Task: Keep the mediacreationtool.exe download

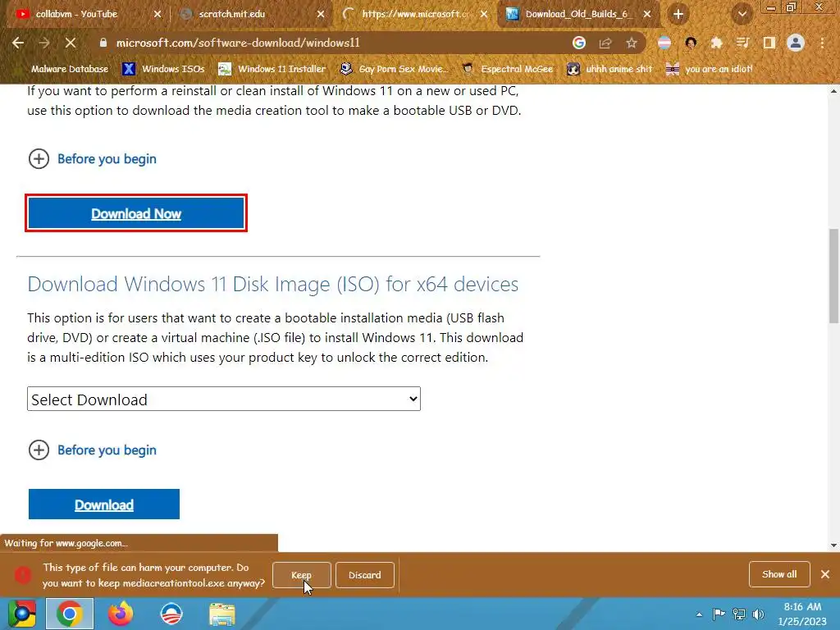Action: 301,575
